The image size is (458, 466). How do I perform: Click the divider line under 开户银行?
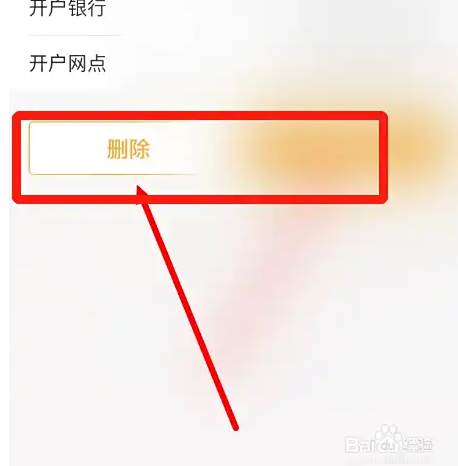75,35
